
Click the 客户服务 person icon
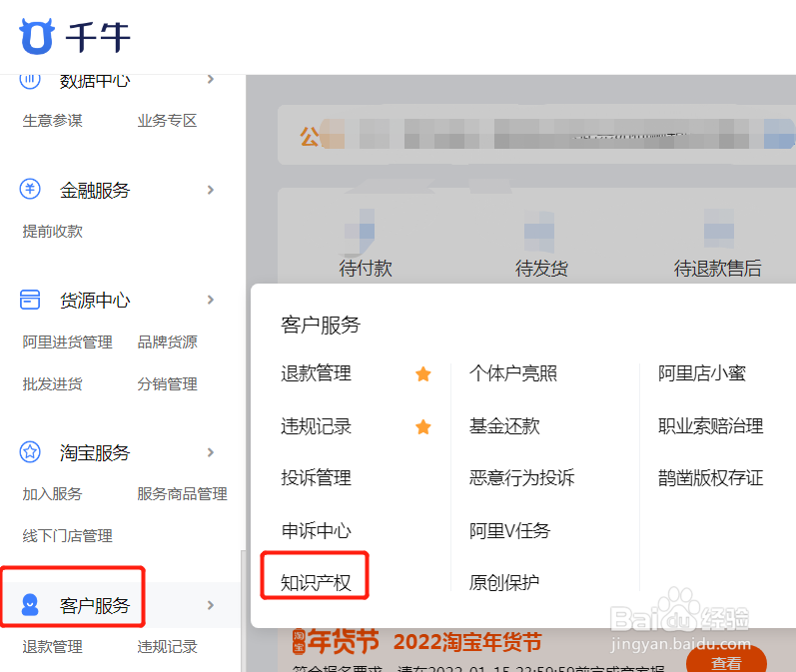30,604
